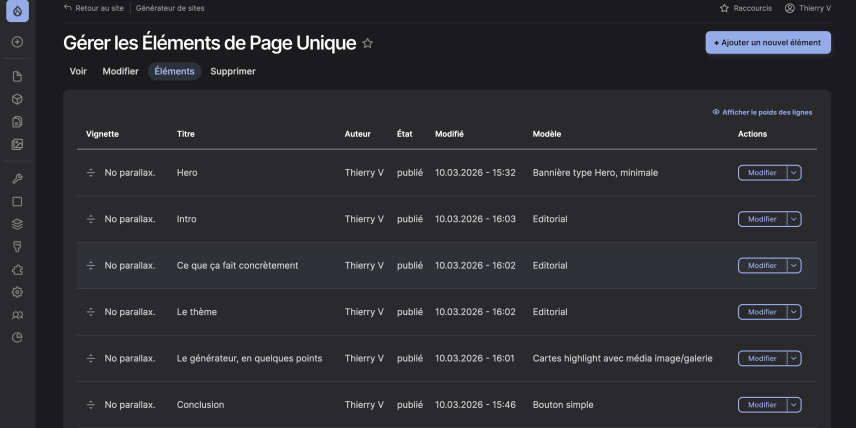
Task: Click the date 10.03.2026 - 15:46
Action: 475,405
